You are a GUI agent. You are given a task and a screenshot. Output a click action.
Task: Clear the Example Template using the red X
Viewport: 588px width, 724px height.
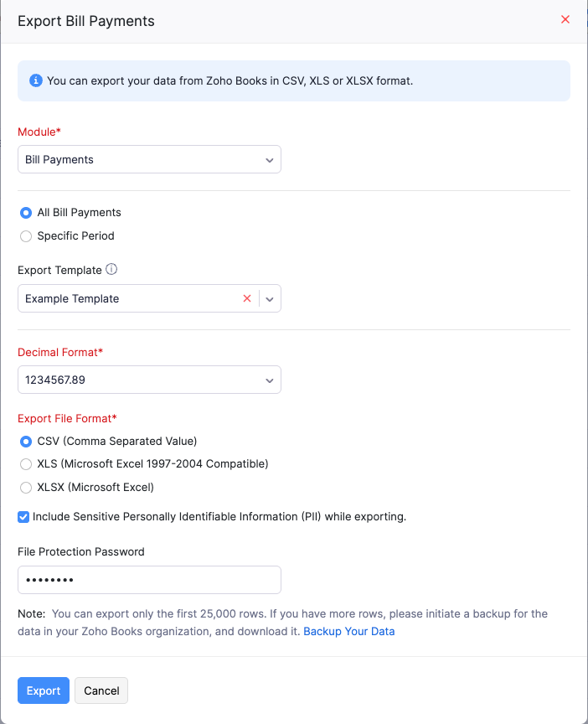click(247, 298)
